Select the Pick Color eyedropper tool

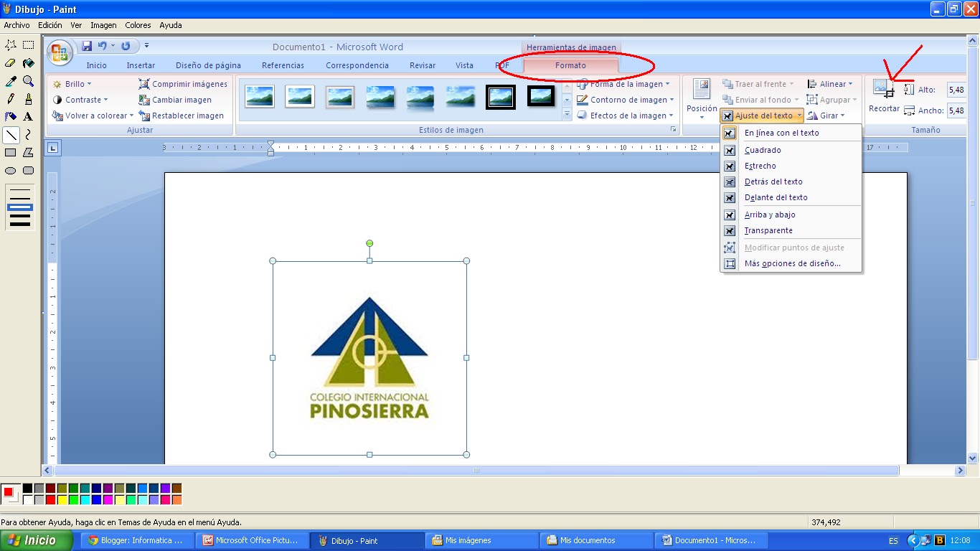pyautogui.click(x=11, y=81)
